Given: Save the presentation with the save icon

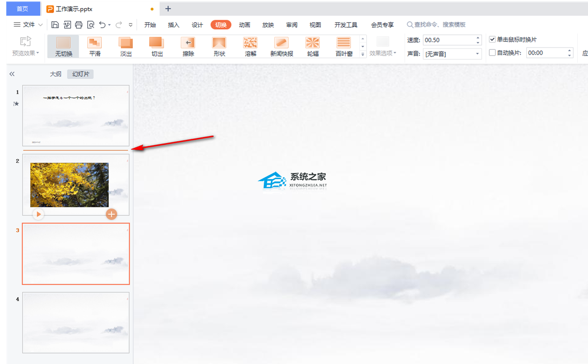Looking at the screenshot, I should click(x=55, y=25).
